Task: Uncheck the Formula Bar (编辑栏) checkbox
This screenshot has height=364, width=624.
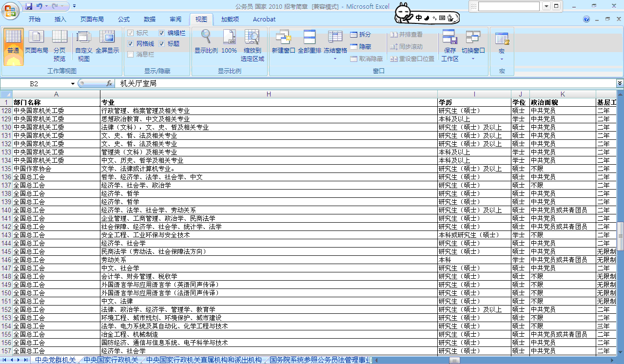Action: pos(162,33)
